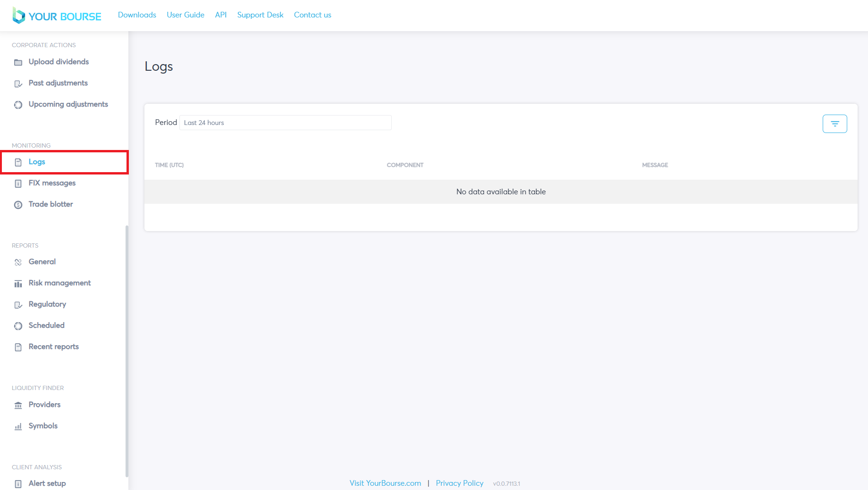
Task: Click the Symbols bar chart icon
Action: click(18, 426)
